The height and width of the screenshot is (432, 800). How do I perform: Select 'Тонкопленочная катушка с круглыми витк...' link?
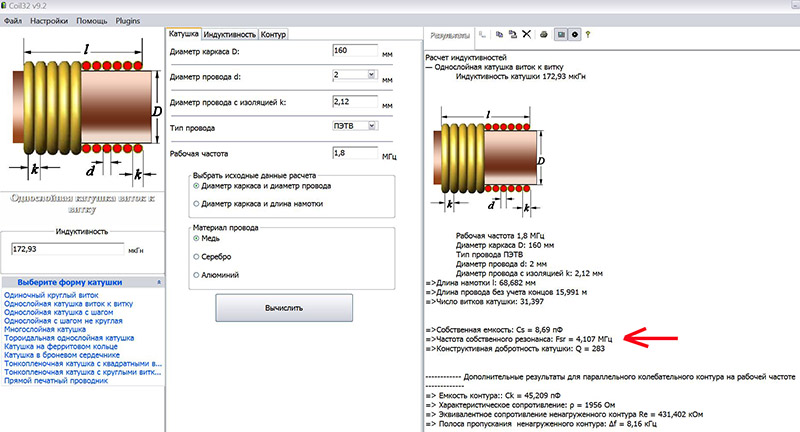(83, 372)
